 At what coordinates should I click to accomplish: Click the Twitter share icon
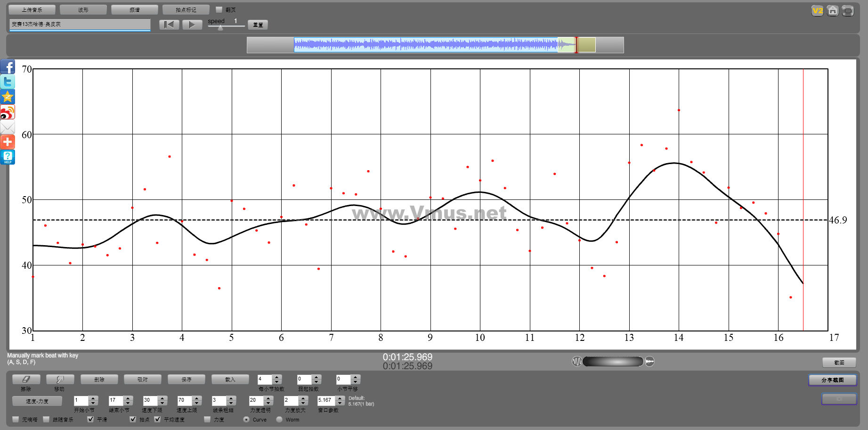pos(8,82)
